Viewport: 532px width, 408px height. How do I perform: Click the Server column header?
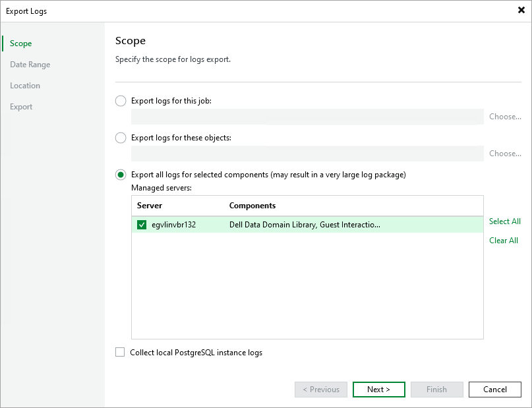coord(150,206)
